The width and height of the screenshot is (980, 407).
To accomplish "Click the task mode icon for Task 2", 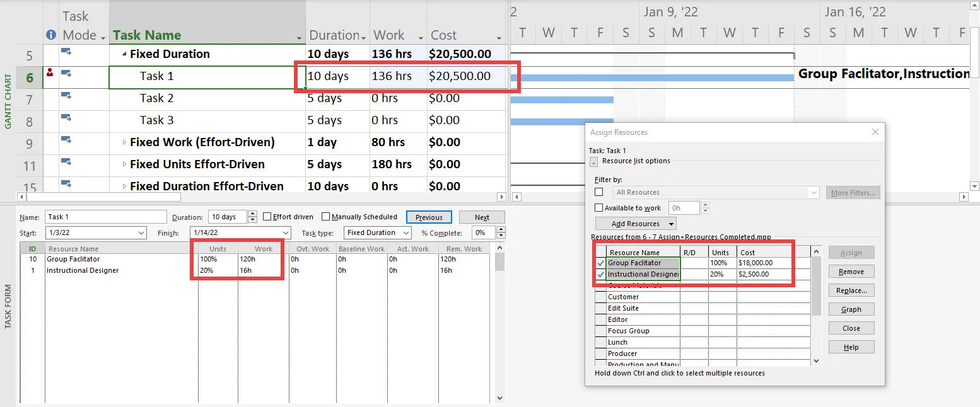I will (x=66, y=96).
